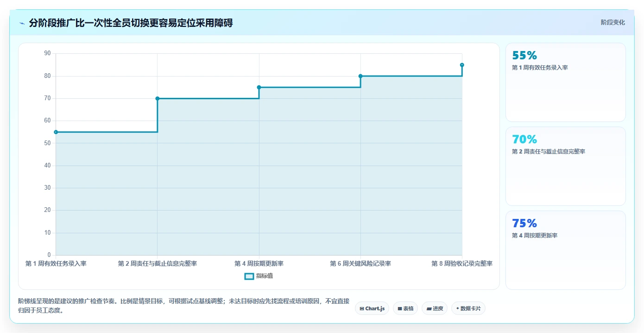Click y-axis tick label 50
The height and width of the screenshot is (333, 644).
pos(47,143)
